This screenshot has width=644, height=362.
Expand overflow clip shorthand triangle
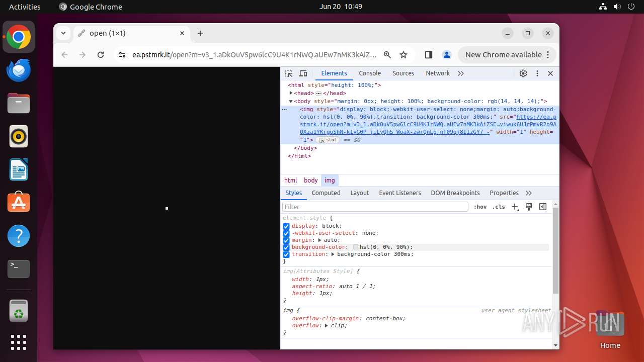pos(327,326)
